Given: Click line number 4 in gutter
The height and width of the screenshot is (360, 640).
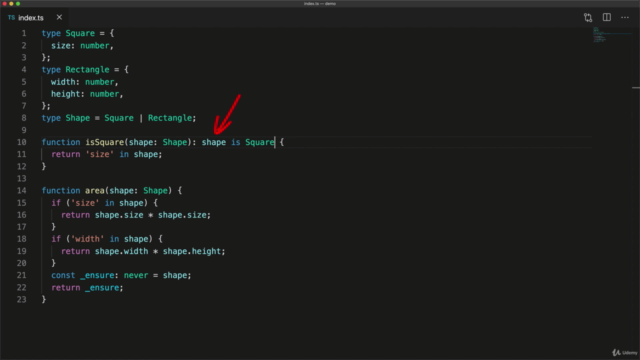Looking at the screenshot, I should [24, 69].
